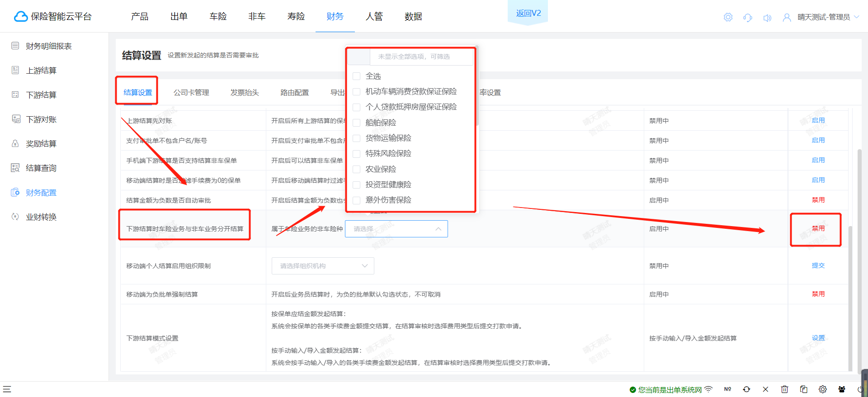This screenshot has height=397, width=868.
Task: Click the dropdown filter input field
Action: click(421, 57)
